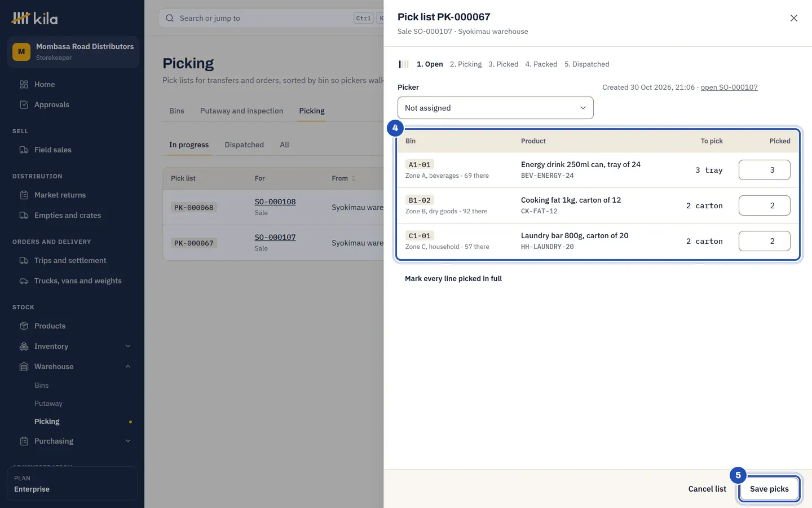The image size is (812, 508).
Task: Expand the Purchasing submenu chevron
Action: coord(128,441)
